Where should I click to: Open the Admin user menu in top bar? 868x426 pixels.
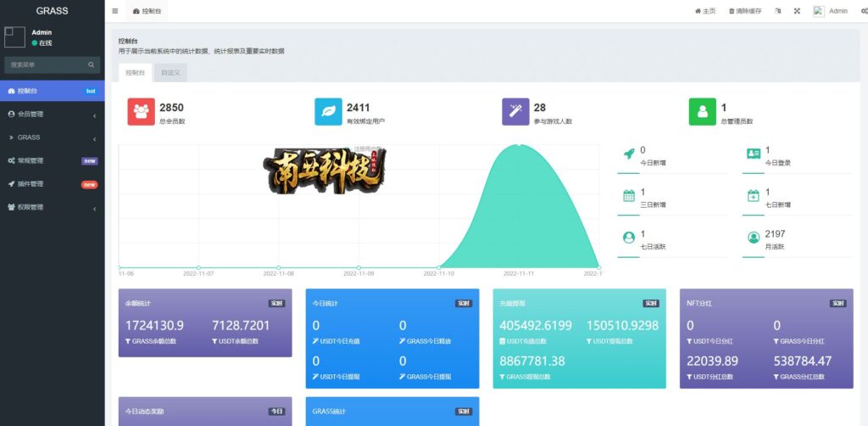[x=831, y=11]
